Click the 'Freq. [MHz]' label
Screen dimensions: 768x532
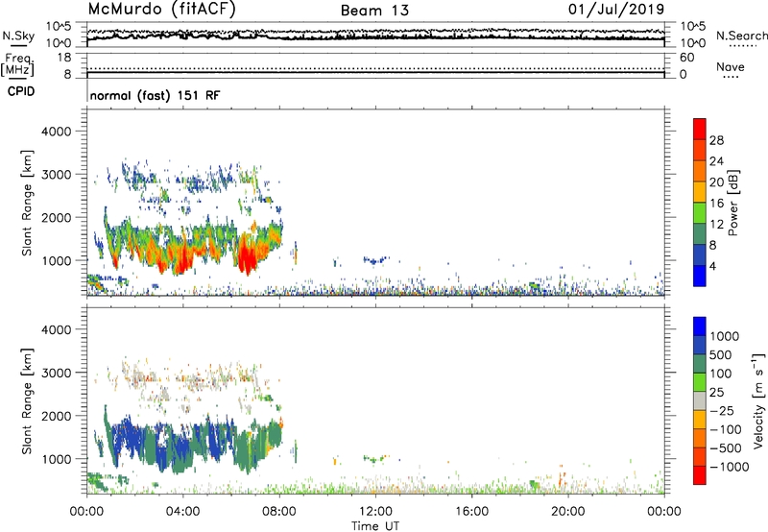pos(17,64)
